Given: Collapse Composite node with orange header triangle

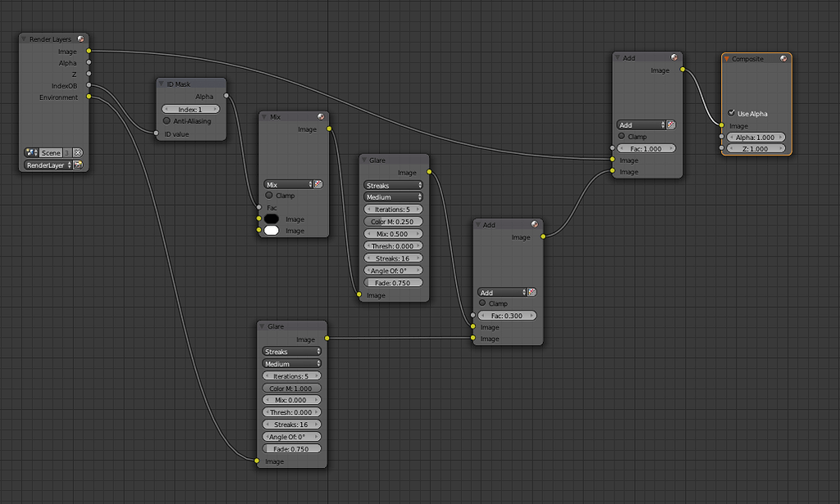Looking at the screenshot, I should 727,59.
